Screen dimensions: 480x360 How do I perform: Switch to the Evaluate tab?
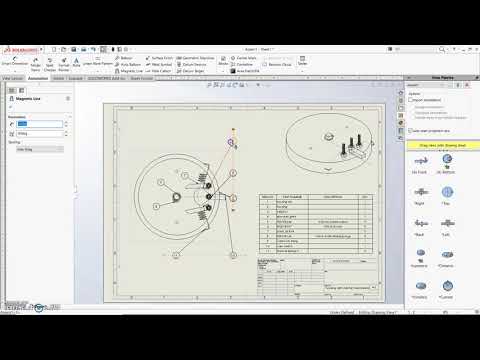click(76, 78)
